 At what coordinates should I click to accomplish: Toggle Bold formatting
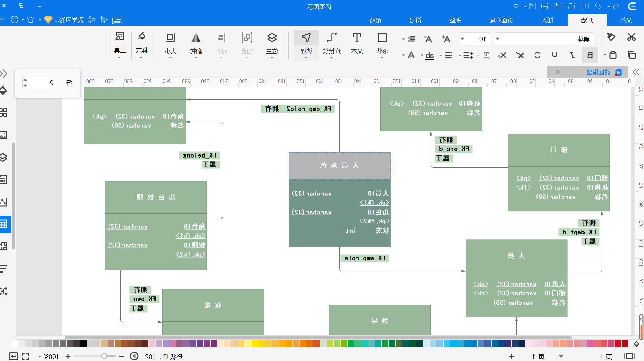[590, 55]
